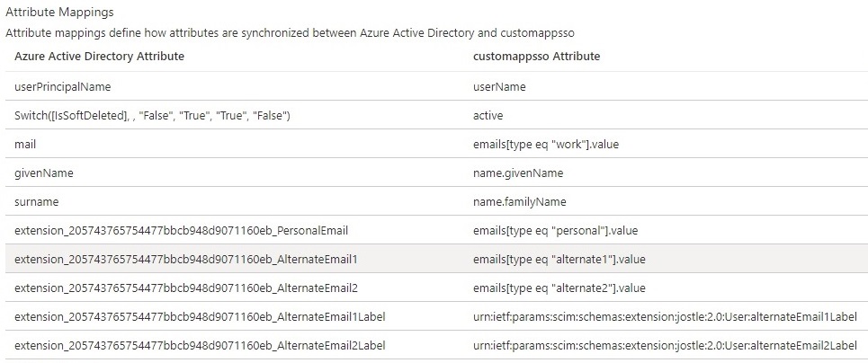Click the userName target attribute
This screenshot has width=868, height=363.
pos(499,87)
